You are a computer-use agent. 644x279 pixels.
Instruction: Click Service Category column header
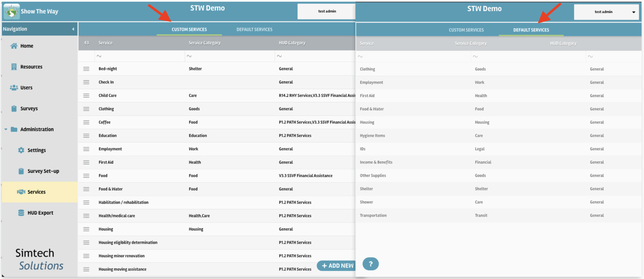coord(205,43)
